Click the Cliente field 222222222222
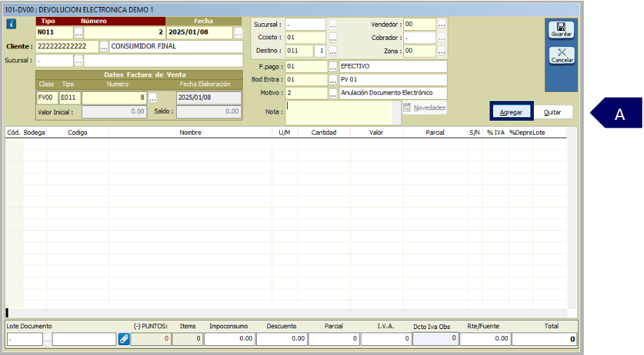The image size is (644, 355). click(67, 46)
